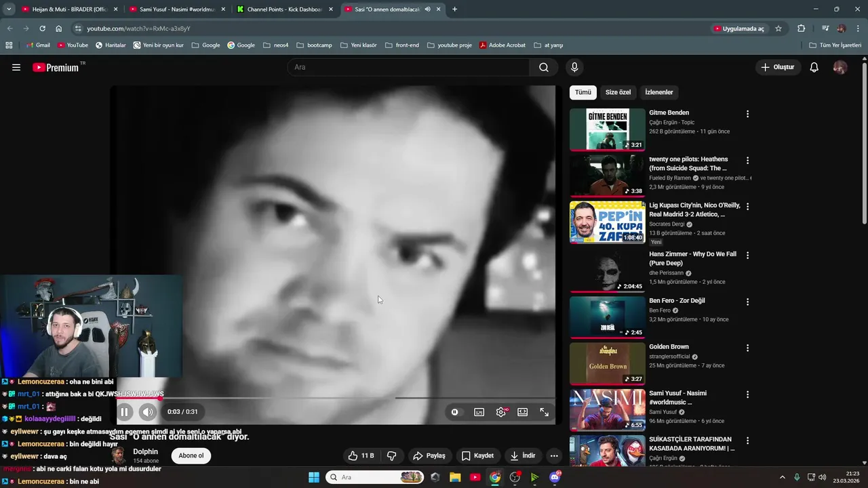Download the video with İndir
Image resolution: width=868 pixels, height=488 pixels.
523,455
